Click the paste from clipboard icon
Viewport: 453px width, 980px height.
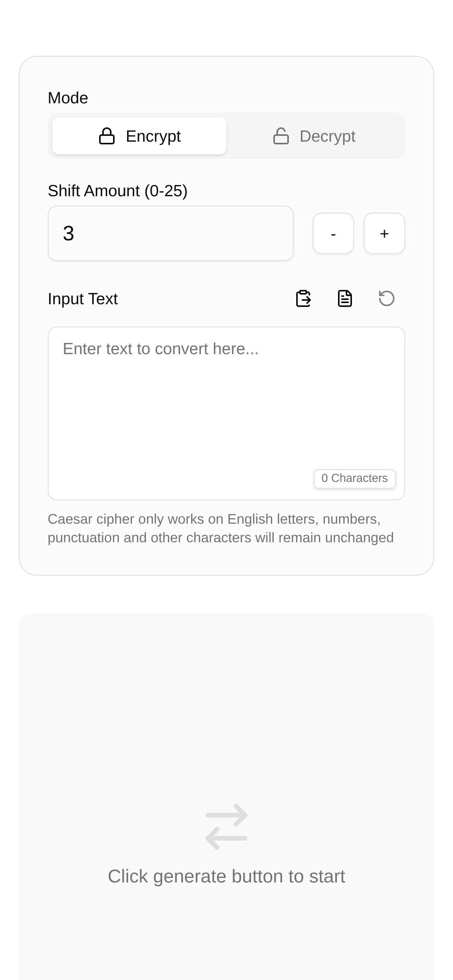coord(303,298)
